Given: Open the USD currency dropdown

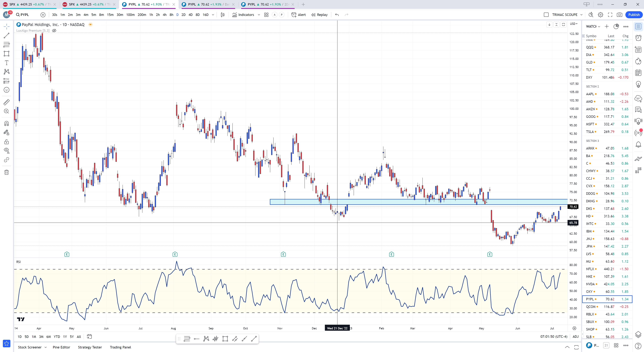Looking at the screenshot, I should pyautogui.click(x=574, y=24).
